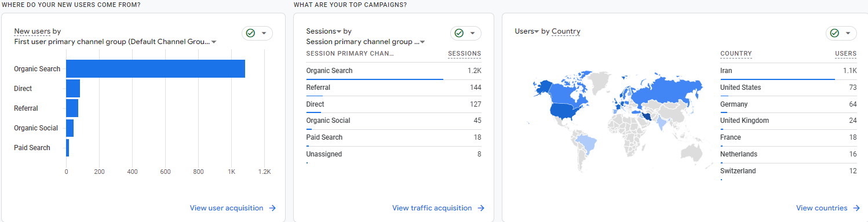Click arrow icon beside View countries

click(x=856, y=208)
